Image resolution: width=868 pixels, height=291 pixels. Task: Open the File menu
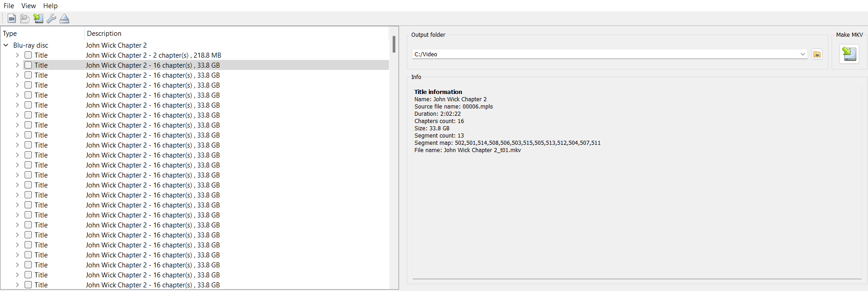(x=9, y=6)
